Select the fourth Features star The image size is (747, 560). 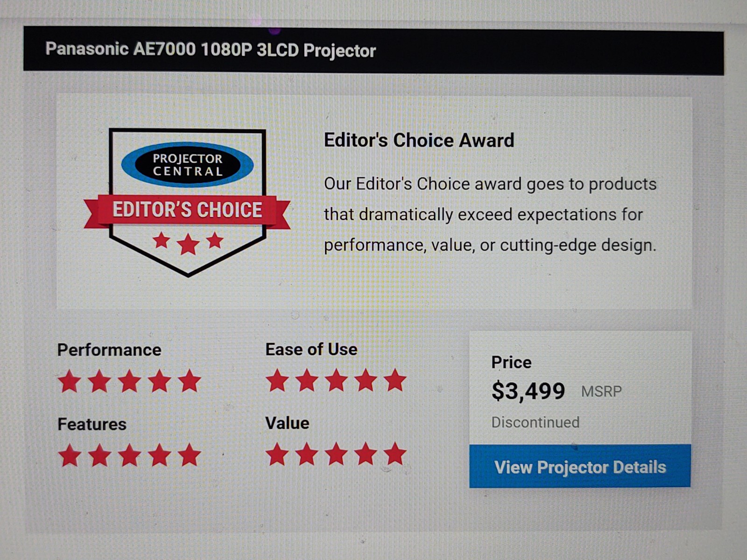[160, 455]
